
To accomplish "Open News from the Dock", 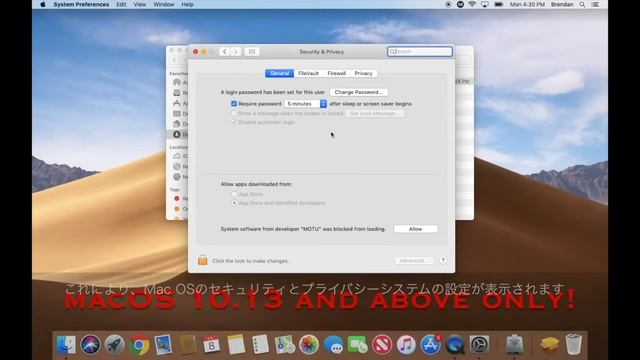I will [382, 345].
